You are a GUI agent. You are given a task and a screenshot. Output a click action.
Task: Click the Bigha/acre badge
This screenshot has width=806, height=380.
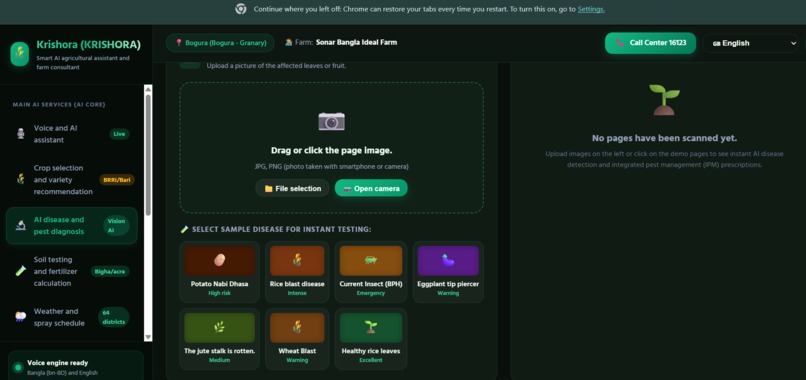pos(110,272)
